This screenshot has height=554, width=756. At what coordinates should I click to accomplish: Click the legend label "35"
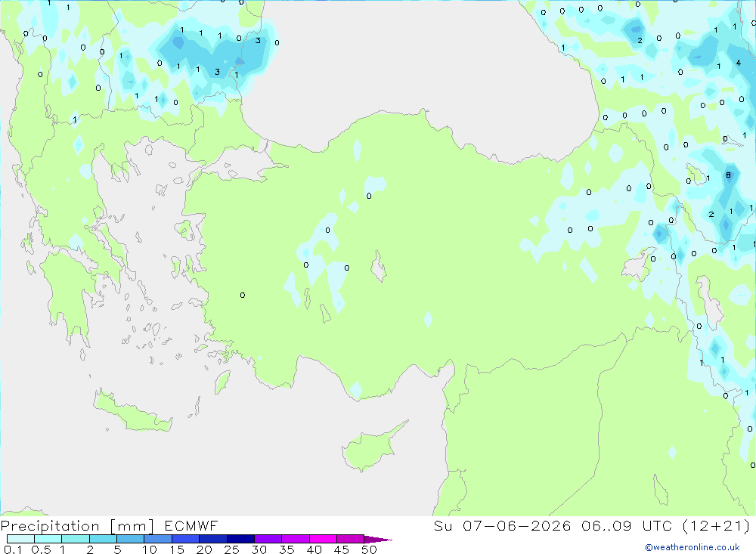pyautogui.click(x=287, y=549)
